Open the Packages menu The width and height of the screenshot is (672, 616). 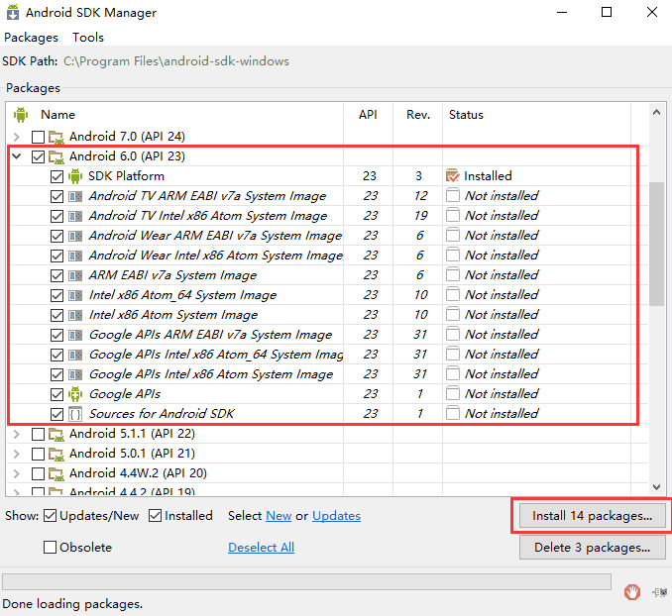31,38
